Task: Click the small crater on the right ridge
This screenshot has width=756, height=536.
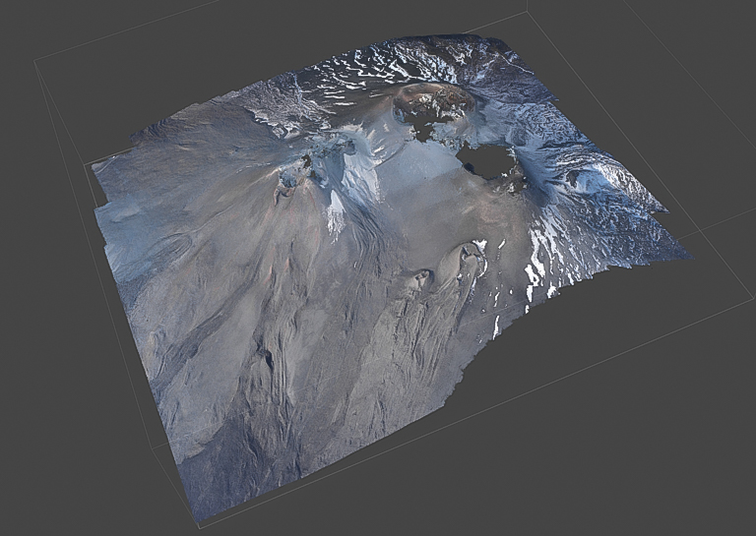Action: tap(573, 178)
